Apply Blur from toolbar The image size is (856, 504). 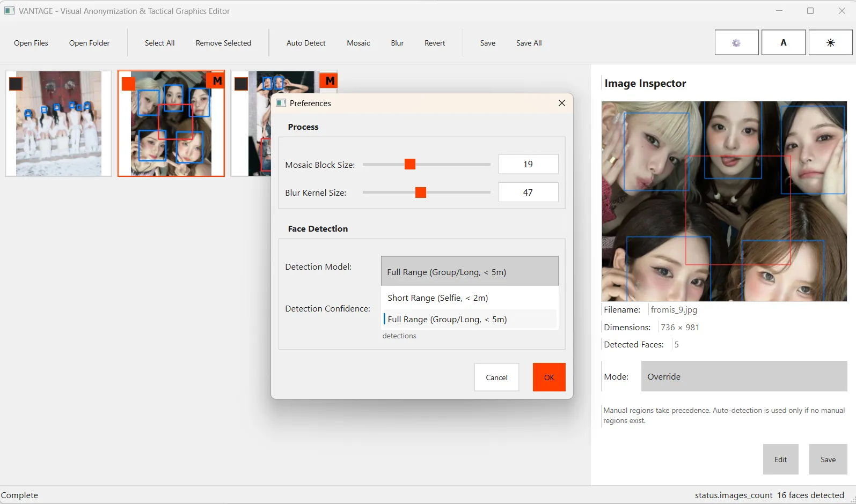[397, 43]
